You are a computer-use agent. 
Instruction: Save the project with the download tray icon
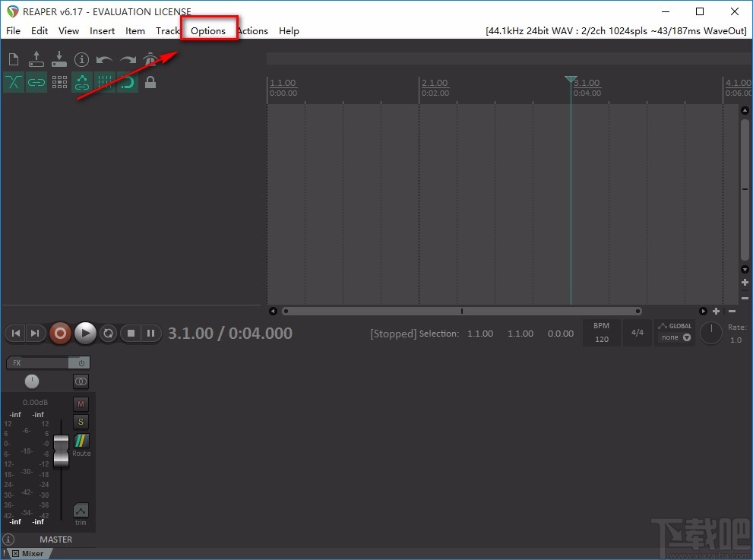click(x=59, y=59)
